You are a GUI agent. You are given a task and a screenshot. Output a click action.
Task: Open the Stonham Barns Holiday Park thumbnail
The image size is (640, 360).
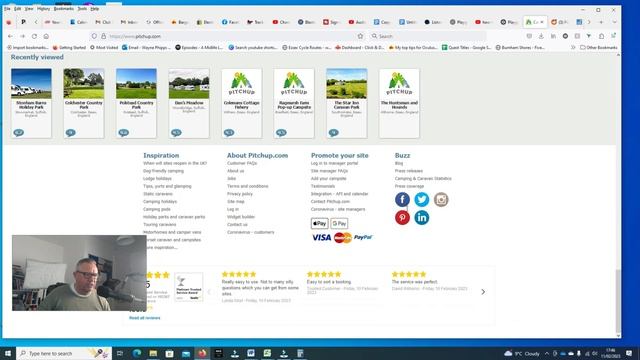(x=31, y=84)
